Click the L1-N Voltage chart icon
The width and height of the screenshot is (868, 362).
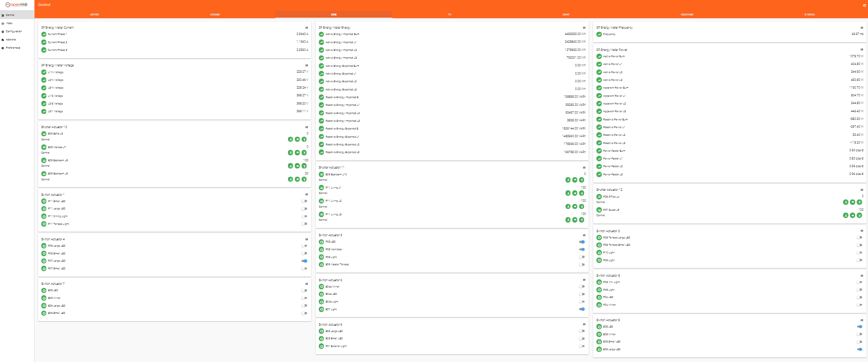(x=44, y=72)
